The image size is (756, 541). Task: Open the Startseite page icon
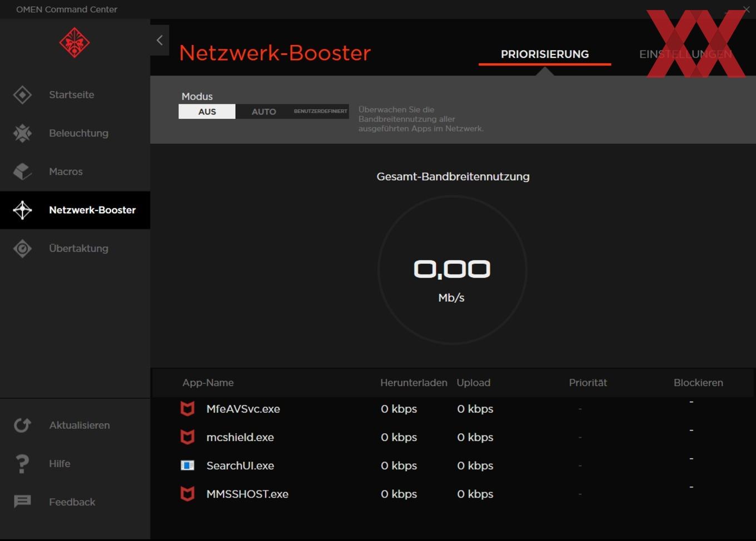point(22,95)
